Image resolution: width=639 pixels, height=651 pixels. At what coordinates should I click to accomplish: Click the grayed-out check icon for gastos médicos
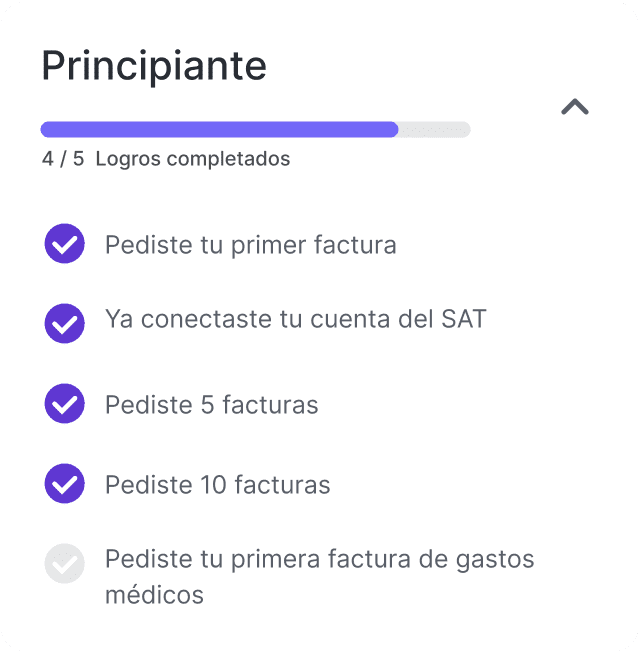click(64, 563)
